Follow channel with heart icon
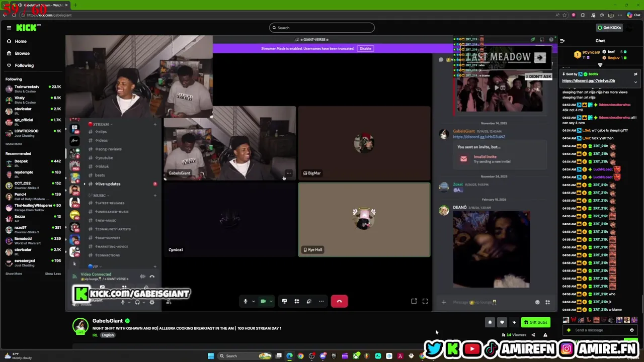Screen dimensions: 644x362 pyautogui.click(x=502, y=322)
